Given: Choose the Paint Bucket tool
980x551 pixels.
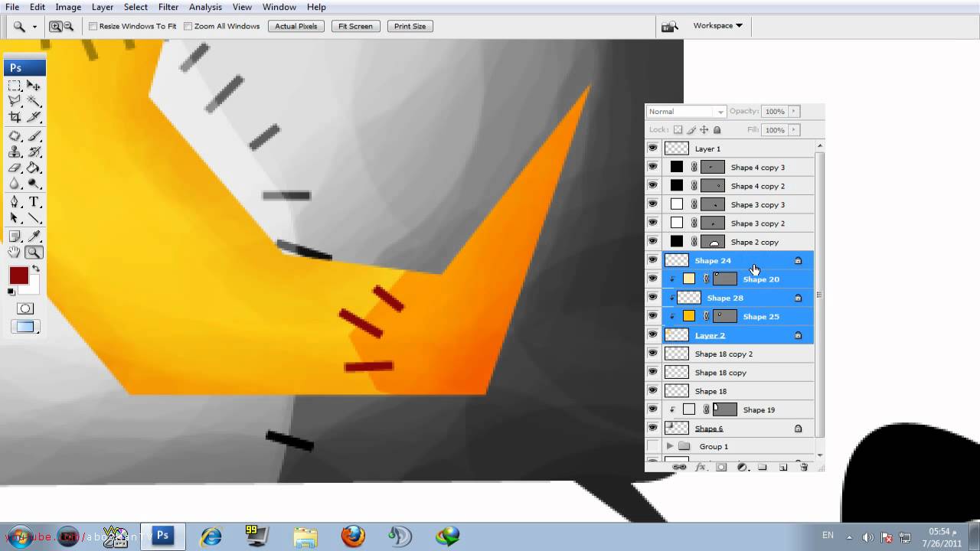Looking at the screenshot, I should click(34, 168).
